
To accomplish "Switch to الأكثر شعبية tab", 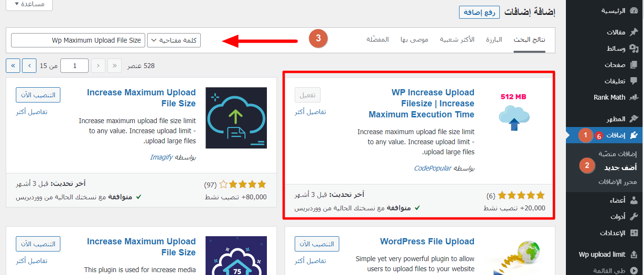I will pos(457,39).
